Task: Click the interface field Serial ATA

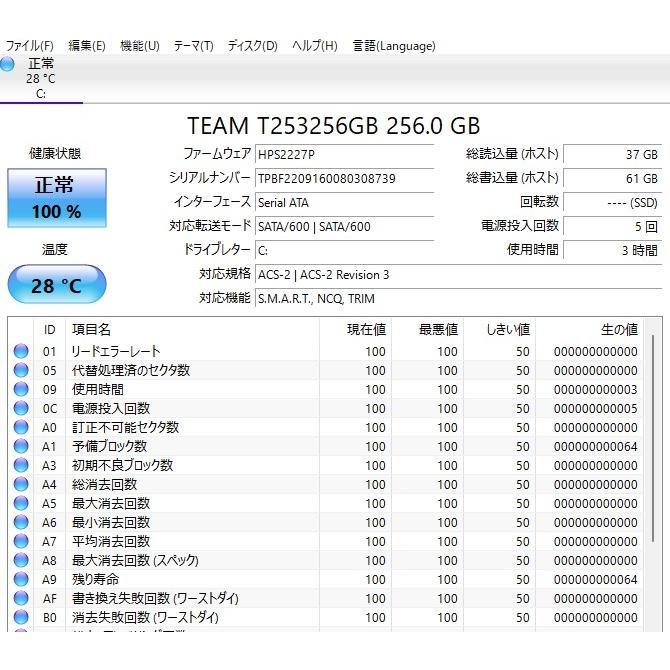Action: point(344,203)
